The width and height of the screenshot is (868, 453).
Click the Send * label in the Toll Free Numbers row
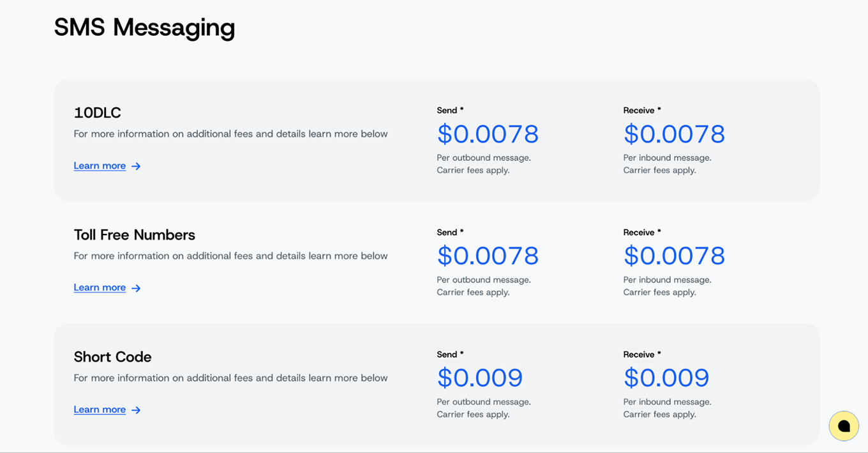tap(451, 233)
